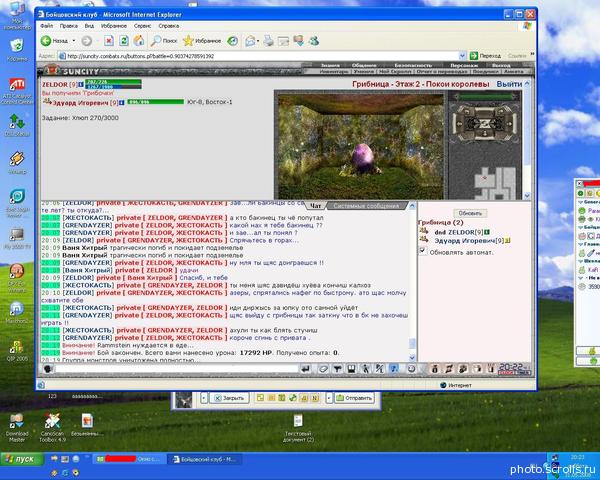Click green bar above dungeon navigation
The image size is (600, 480).
[x=485, y=97]
